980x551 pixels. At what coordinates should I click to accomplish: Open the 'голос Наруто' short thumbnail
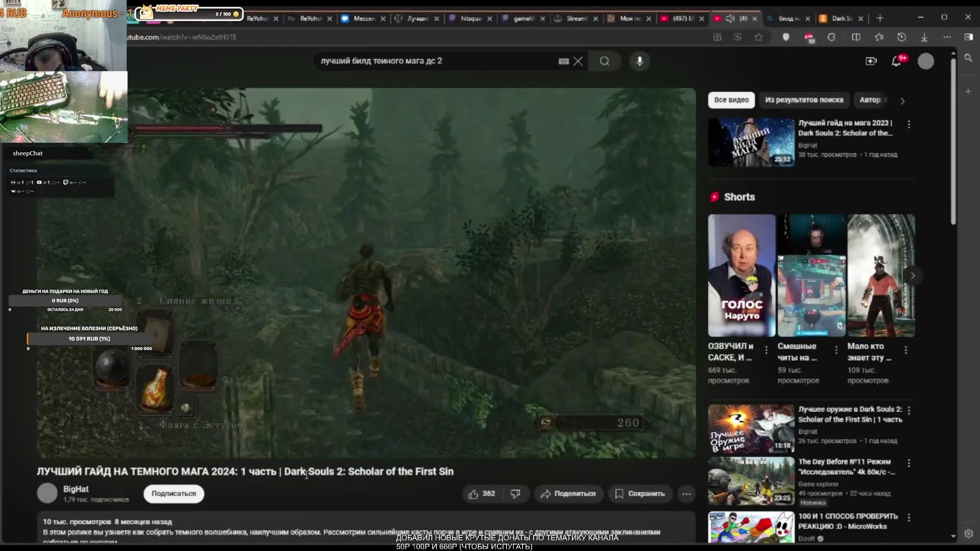tap(742, 275)
